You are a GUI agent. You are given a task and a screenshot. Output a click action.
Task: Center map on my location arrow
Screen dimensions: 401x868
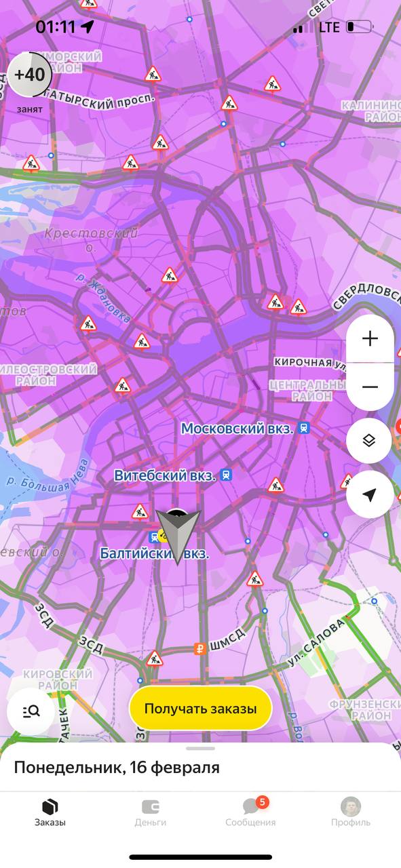[370, 495]
